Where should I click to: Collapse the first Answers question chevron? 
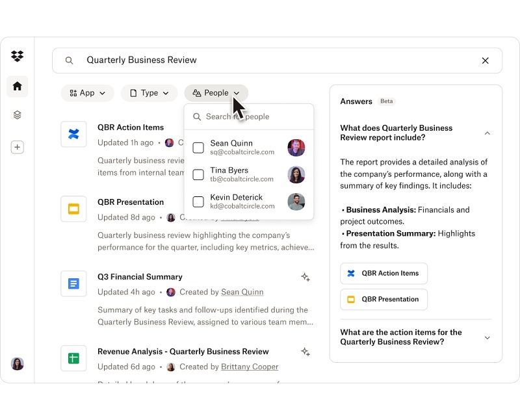(x=487, y=133)
